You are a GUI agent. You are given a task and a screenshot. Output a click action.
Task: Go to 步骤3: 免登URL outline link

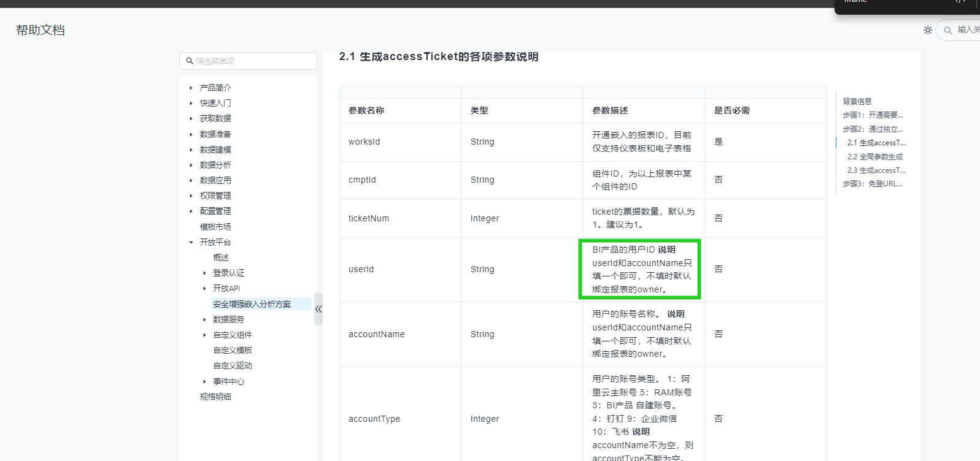[872, 184]
